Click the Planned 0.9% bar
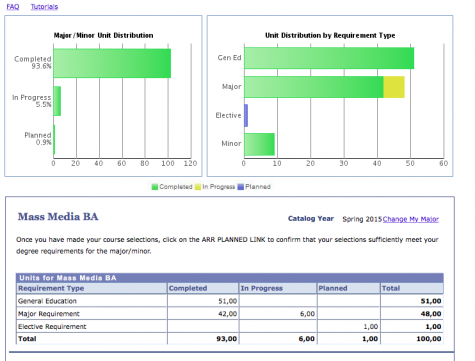This screenshot has width=475, height=361. pos(54,140)
